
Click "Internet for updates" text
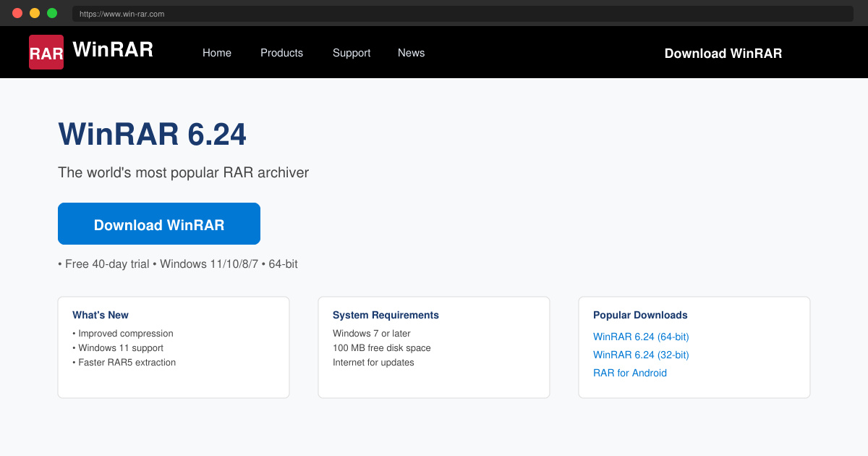point(373,363)
